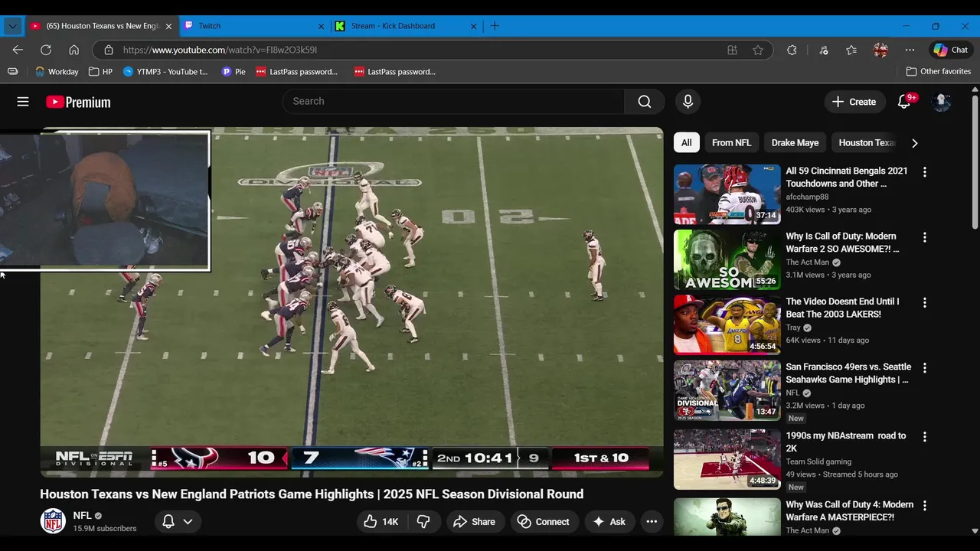
Task: Open the SO AWESOME Modern Warfare thumbnail
Action: (x=727, y=259)
